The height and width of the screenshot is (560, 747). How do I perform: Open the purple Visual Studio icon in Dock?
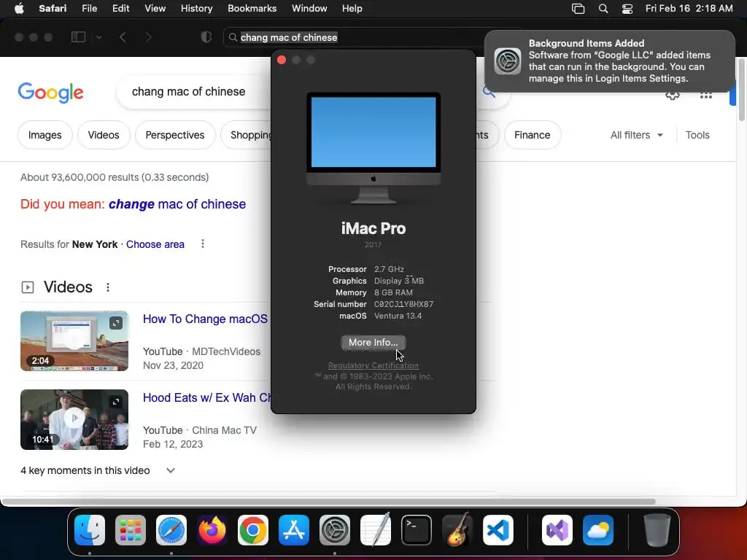pyautogui.click(x=557, y=530)
